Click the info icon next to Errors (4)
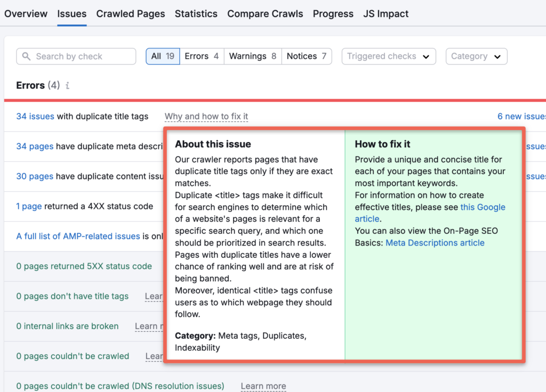The width and height of the screenshot is (546, 392). tap(67, 85)
